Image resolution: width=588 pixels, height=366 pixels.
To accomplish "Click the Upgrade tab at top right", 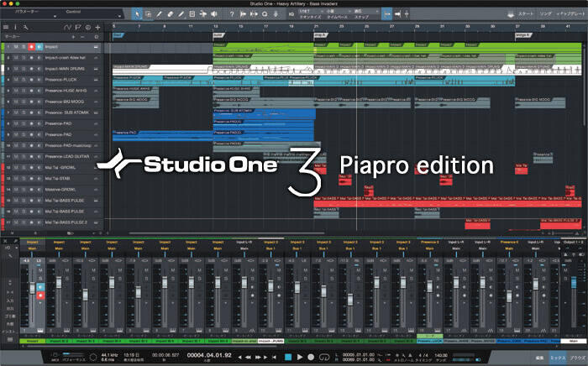I will pos(570,14).
